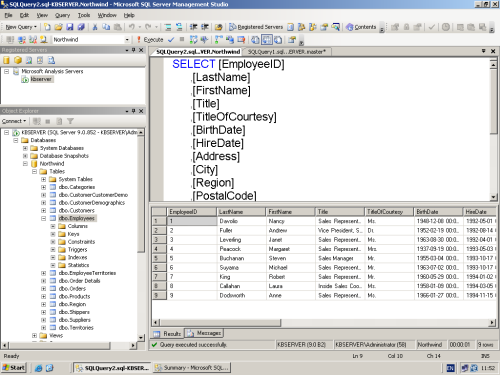500x375 pixels.
Task: Toggle auto-hide pin on Object Explorer panel
Action: click(x=134, y=111)
